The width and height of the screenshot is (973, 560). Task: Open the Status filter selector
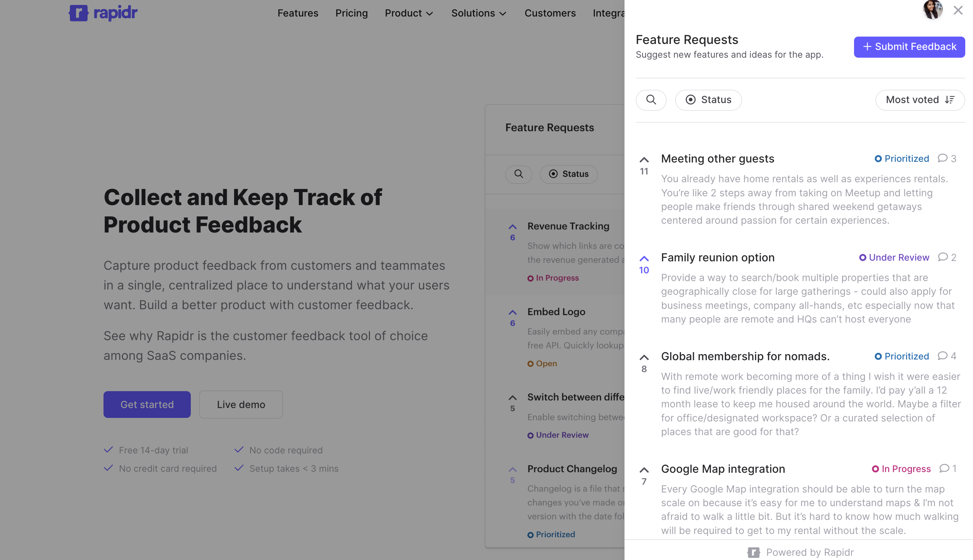[708, 100]
